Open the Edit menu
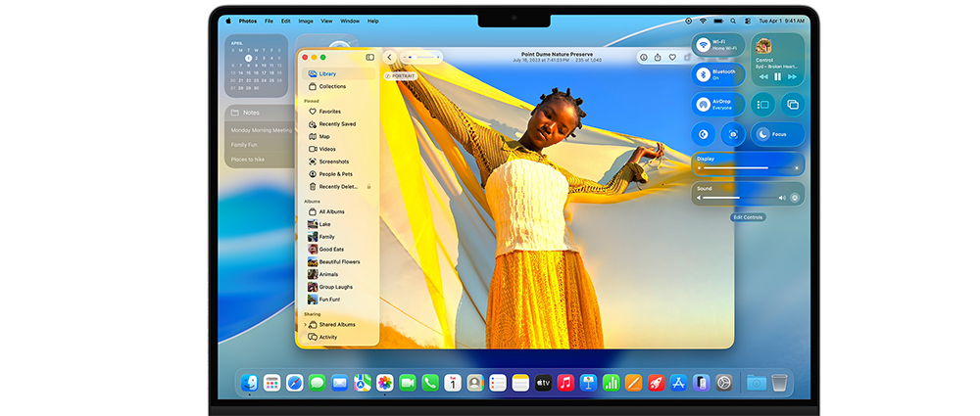 coord(285,21)
